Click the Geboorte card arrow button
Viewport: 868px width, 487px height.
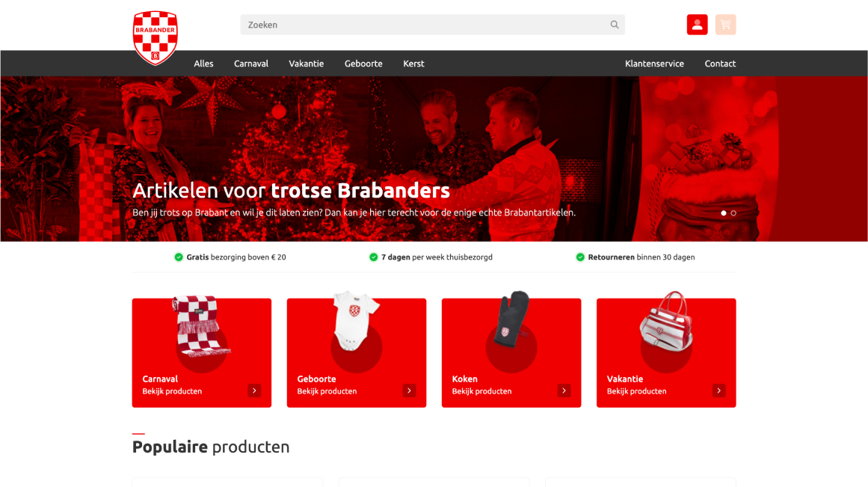pyautogui.click(x=409, y=390)
